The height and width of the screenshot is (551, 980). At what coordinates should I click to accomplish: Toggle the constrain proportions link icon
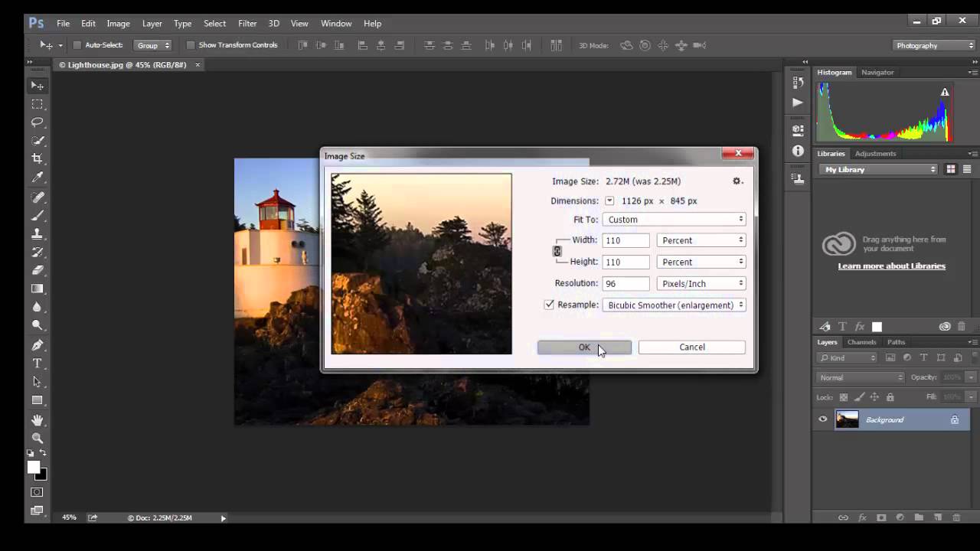pyautogui.click(x=557, y=251)
